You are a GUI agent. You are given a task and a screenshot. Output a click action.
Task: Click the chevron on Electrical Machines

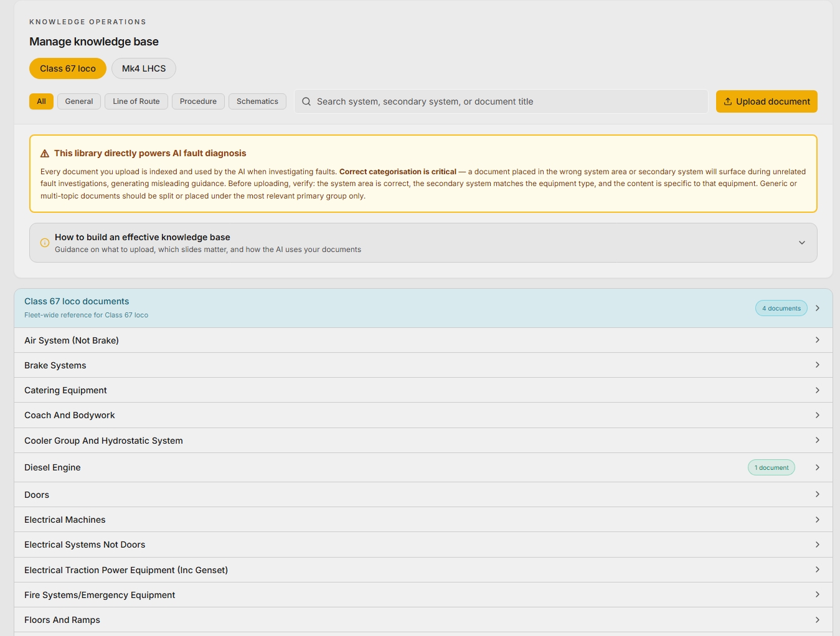[x=818, y=520]
